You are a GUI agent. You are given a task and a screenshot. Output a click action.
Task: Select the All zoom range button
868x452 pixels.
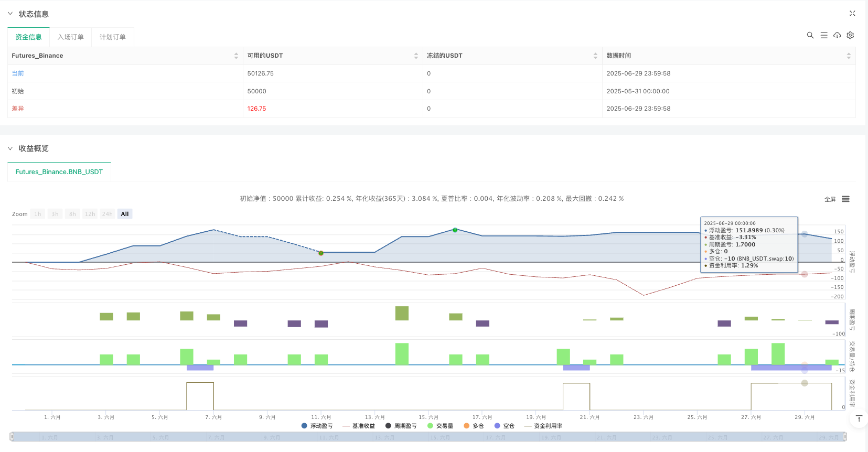coord(125,214)
